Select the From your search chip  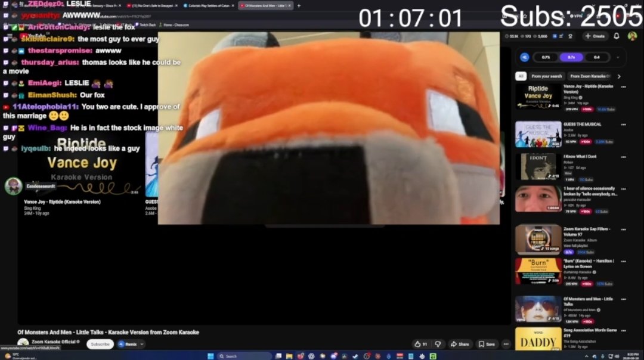click(546, 76)
